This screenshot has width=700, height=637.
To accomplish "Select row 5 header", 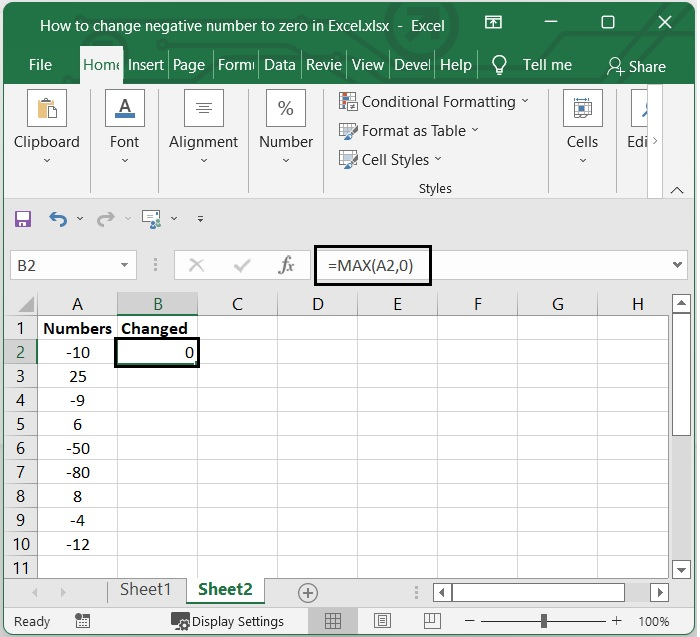I will coord(21,424).
